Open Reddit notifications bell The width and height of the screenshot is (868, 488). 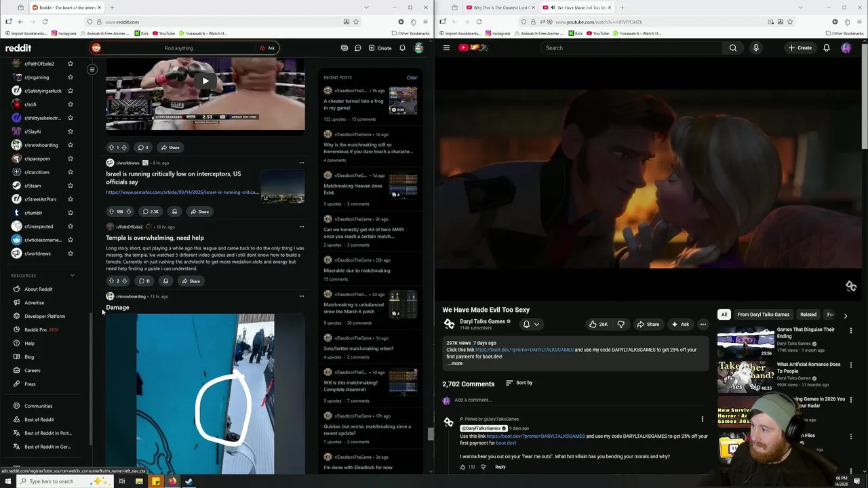click(402, 48)
